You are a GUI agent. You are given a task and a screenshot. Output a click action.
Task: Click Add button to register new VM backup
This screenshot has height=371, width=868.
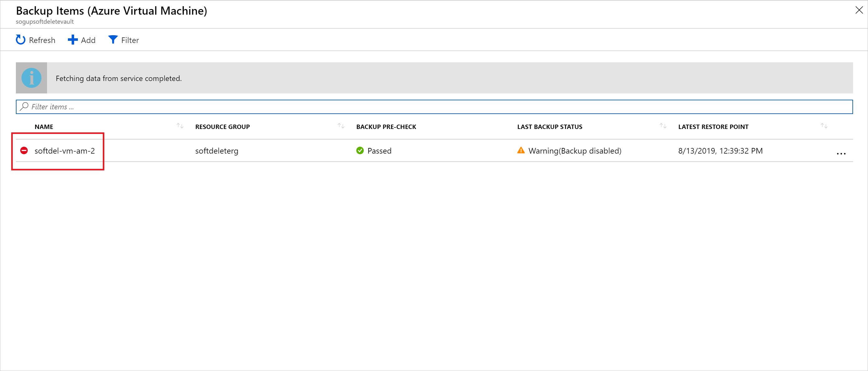coord(82,40)
